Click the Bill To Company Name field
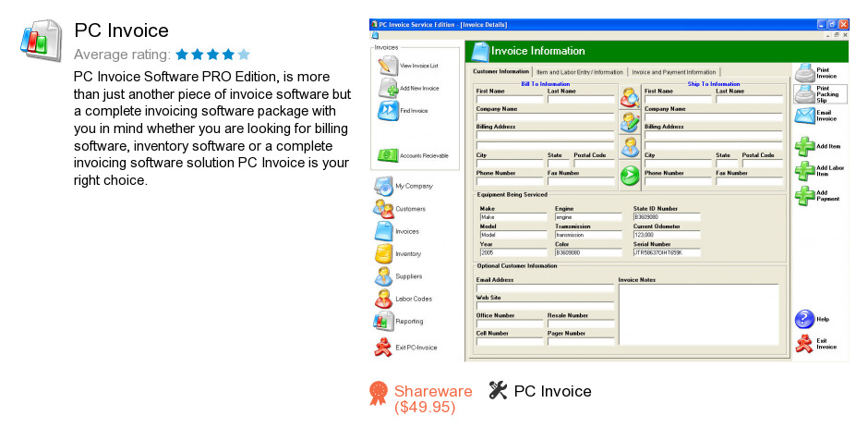 (x=545, y=117)
